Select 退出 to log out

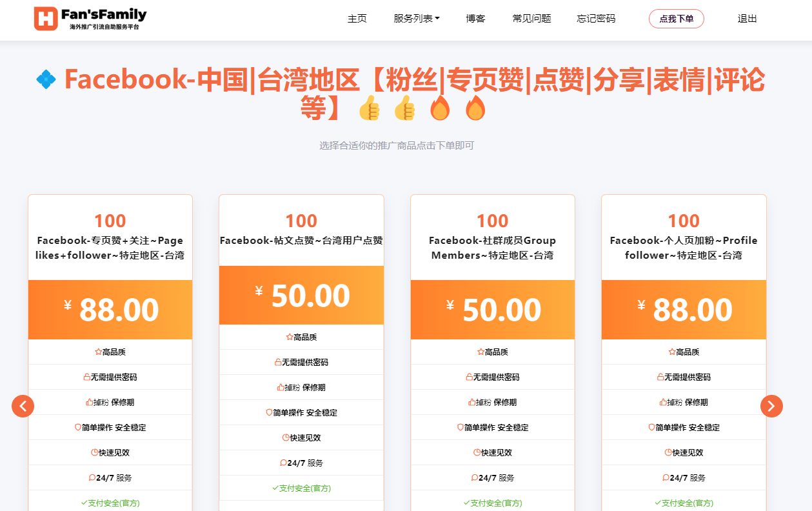coord(748,19)
